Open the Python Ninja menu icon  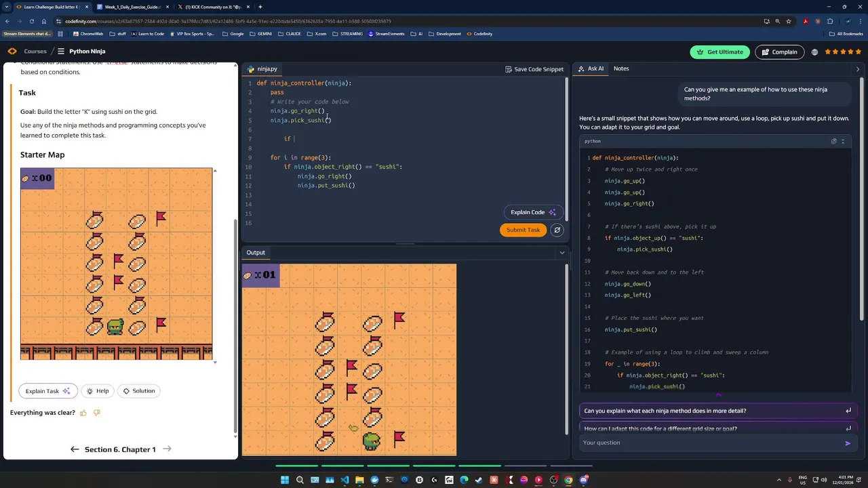(61, 52)
